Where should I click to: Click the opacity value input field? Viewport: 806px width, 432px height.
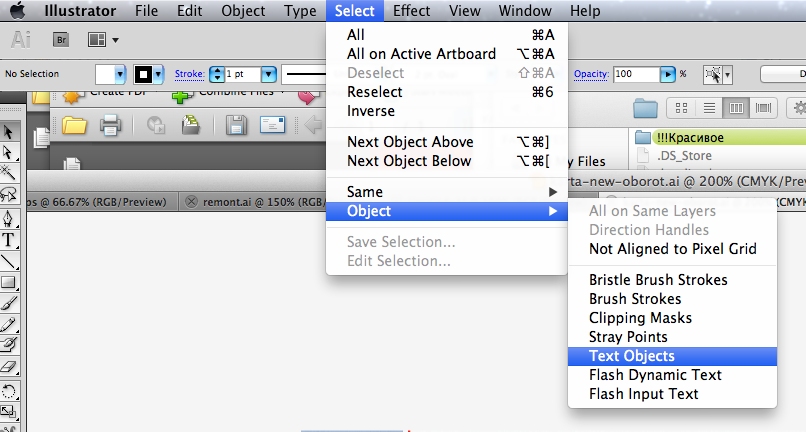[636, 74]
